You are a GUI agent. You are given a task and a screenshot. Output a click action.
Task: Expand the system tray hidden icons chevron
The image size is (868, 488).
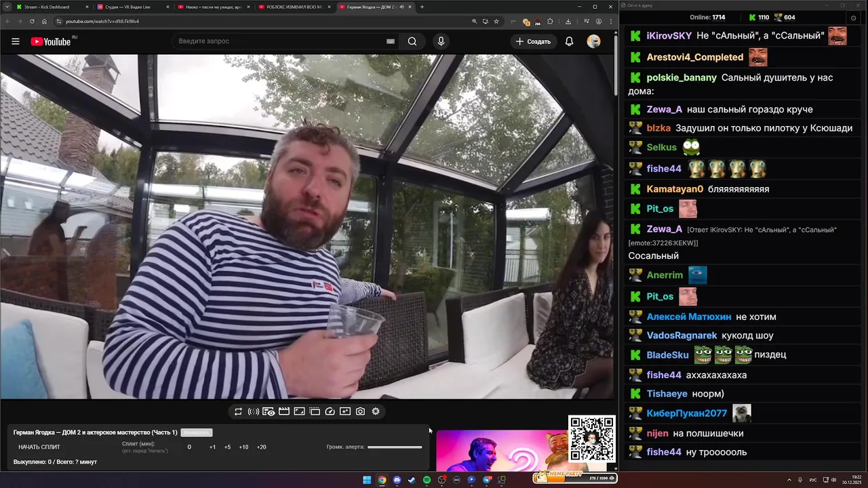(x=789, y=480)
